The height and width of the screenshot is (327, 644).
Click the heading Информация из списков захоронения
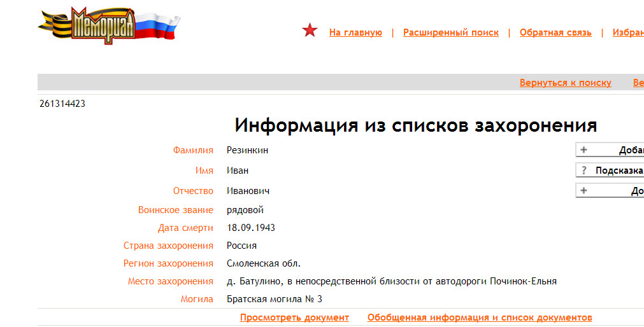pos(415,125)
